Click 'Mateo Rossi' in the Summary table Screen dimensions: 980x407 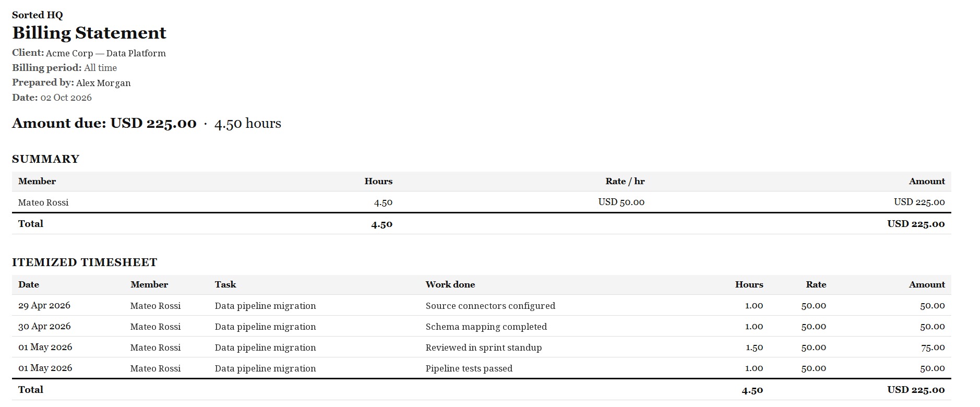(43, 202)
